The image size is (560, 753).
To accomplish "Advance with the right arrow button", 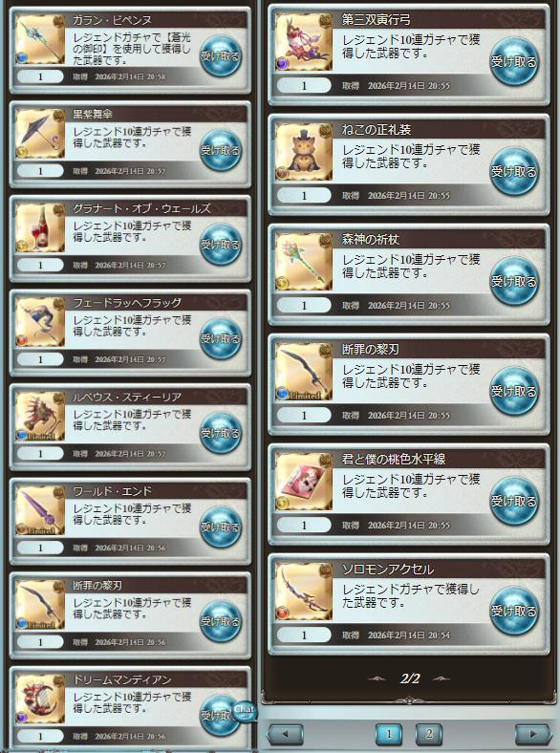I will coord(533,734).
